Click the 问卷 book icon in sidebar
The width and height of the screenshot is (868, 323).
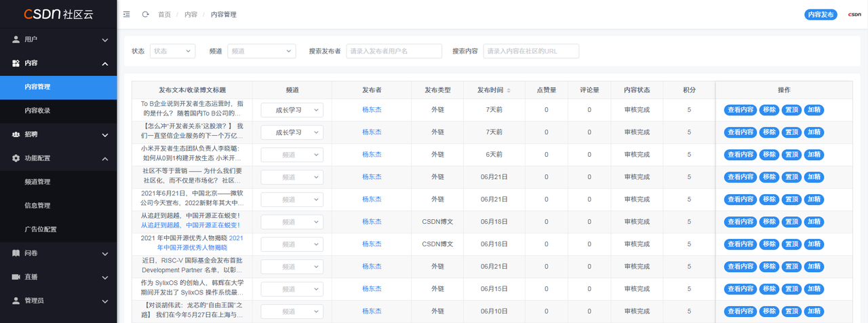pos(16,253)
